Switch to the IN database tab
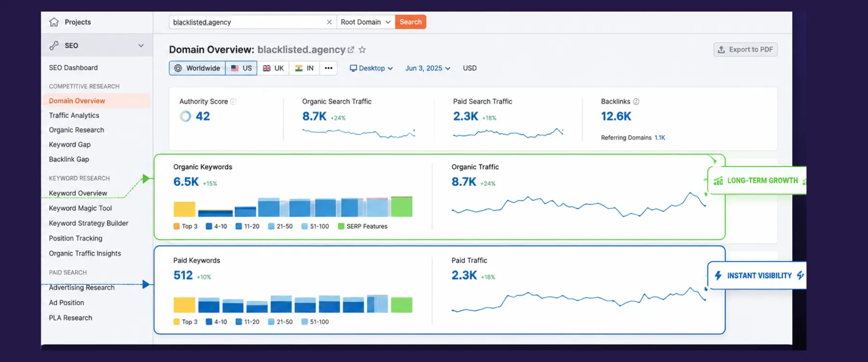868x362 pixels. (304, 68)
